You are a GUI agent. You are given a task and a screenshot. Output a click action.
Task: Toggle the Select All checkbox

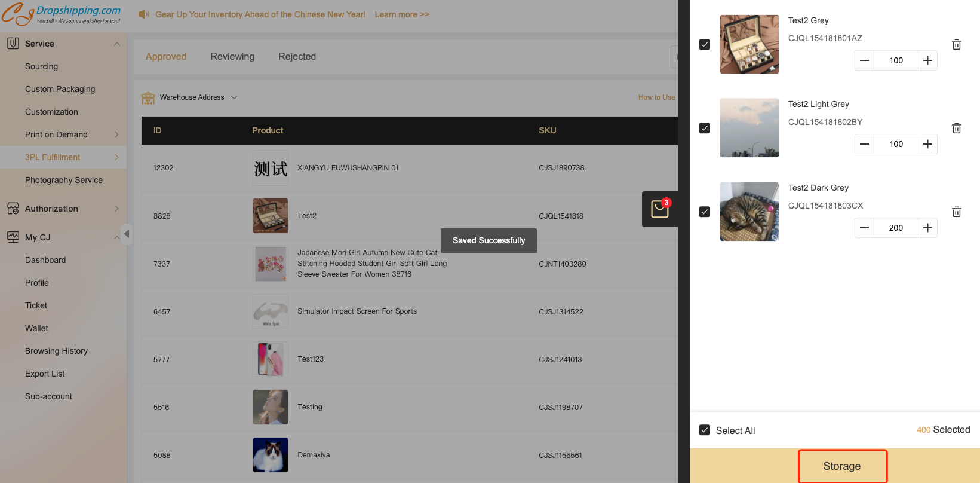point(705,430)
